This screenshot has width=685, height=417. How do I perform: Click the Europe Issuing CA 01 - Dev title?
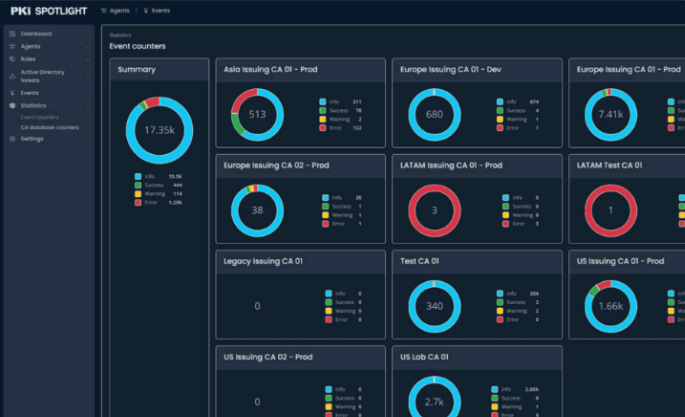click(x=450, y=69)
